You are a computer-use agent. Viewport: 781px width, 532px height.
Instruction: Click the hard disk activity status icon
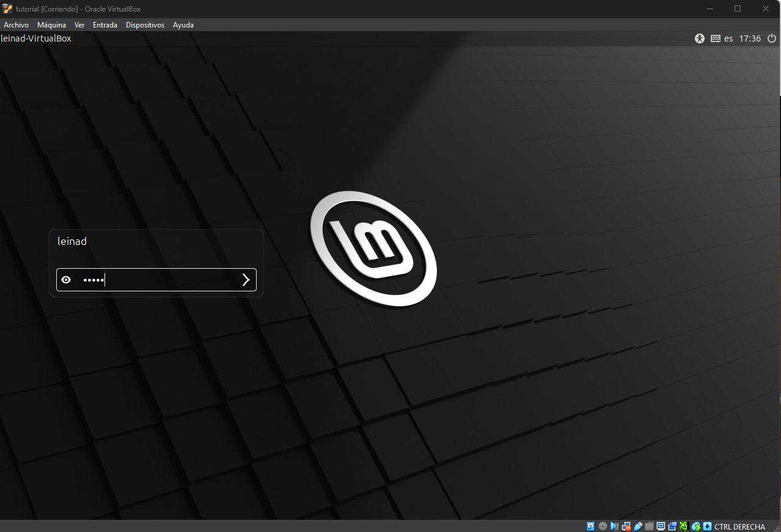pyautogui.click(x=591, y=527)
